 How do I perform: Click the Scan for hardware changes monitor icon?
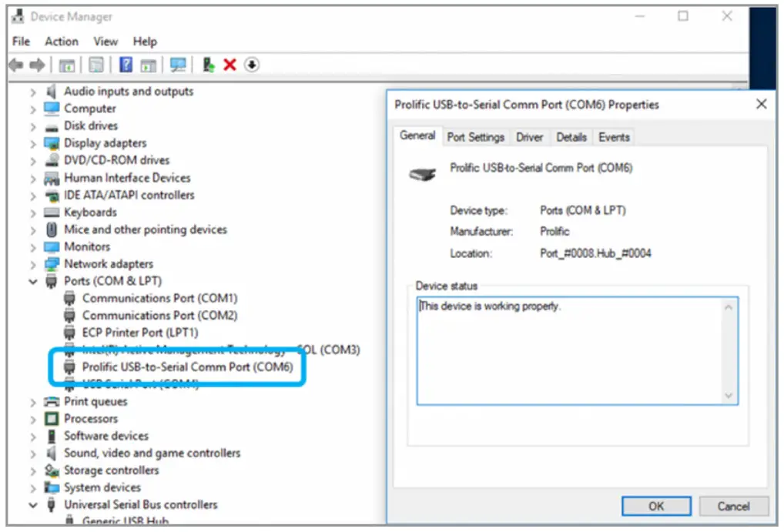(178, 65)
